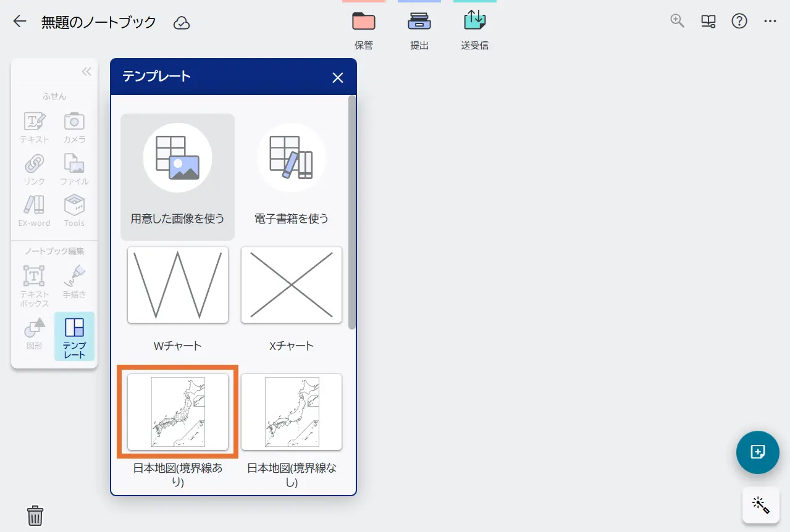The width and height of the screenshot is (790, 532).
Task: Select the 手描き handwriting tool
Action: [74, 281]
